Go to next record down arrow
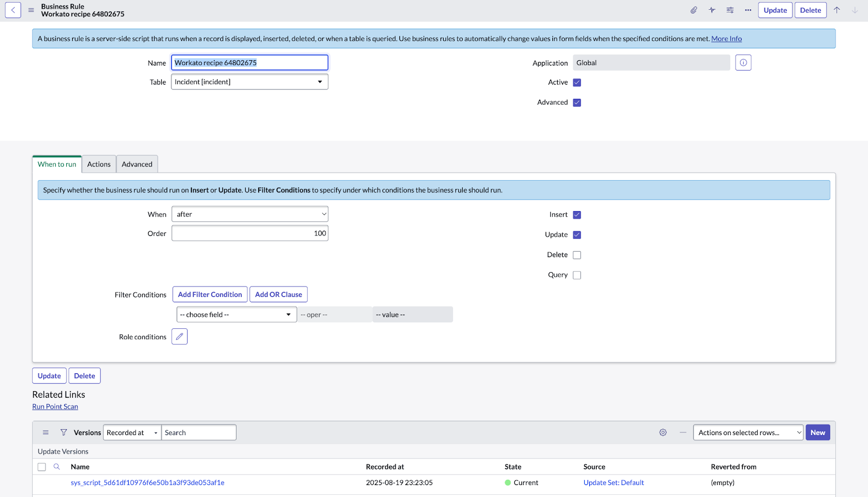868x497 pixels. coord(855,10)
